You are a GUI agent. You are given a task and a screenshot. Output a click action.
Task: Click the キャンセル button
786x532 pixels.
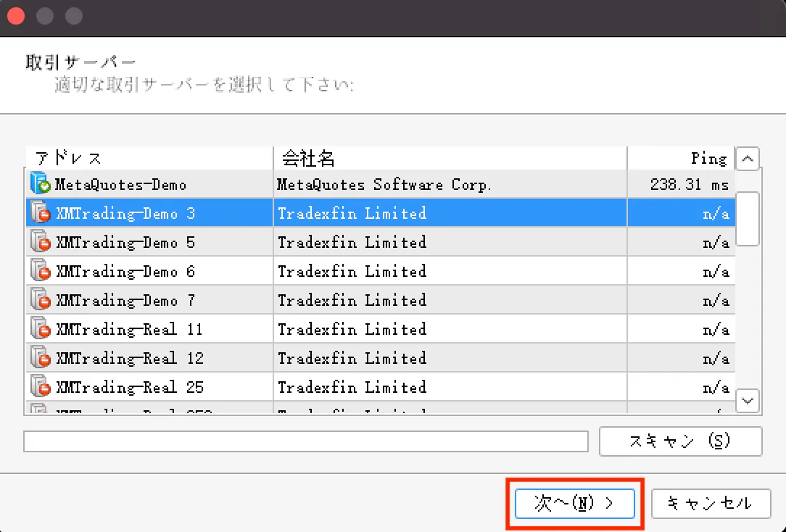[711, 503]
